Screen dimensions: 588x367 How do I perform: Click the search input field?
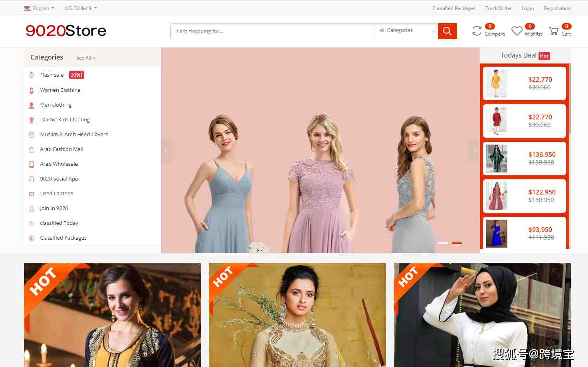click(272, 31)
